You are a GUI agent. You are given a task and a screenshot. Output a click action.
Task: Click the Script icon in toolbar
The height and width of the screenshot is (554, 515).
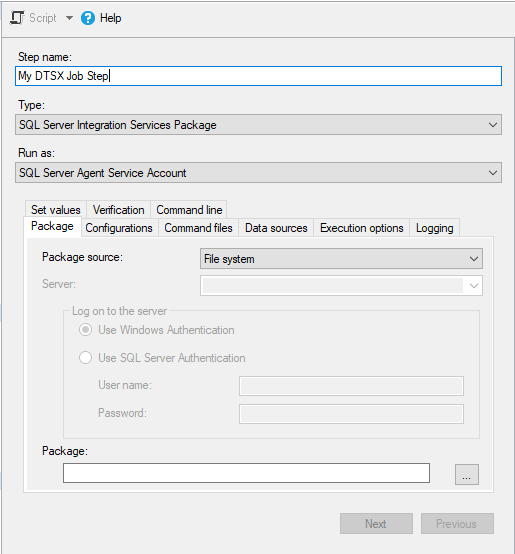[x=17, y=18]
